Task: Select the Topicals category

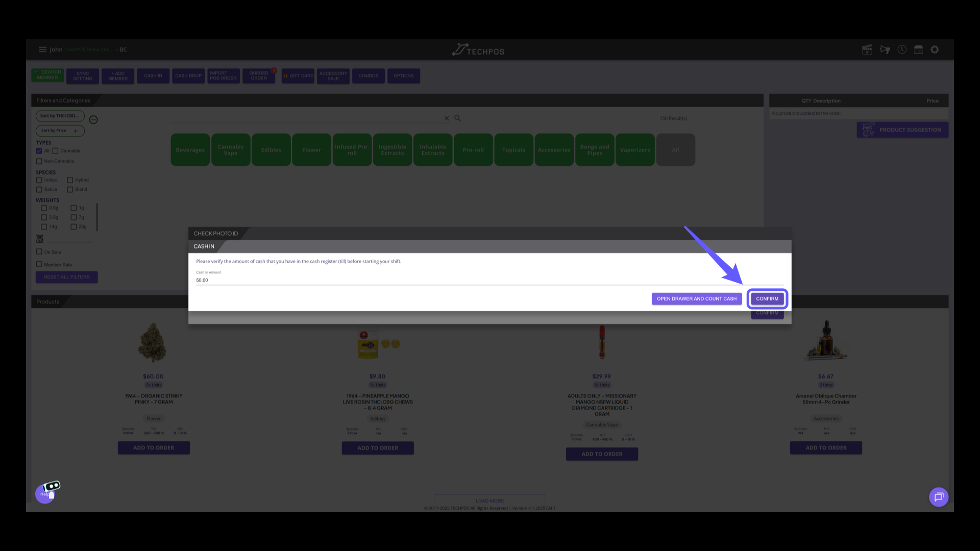Action: 514,150
